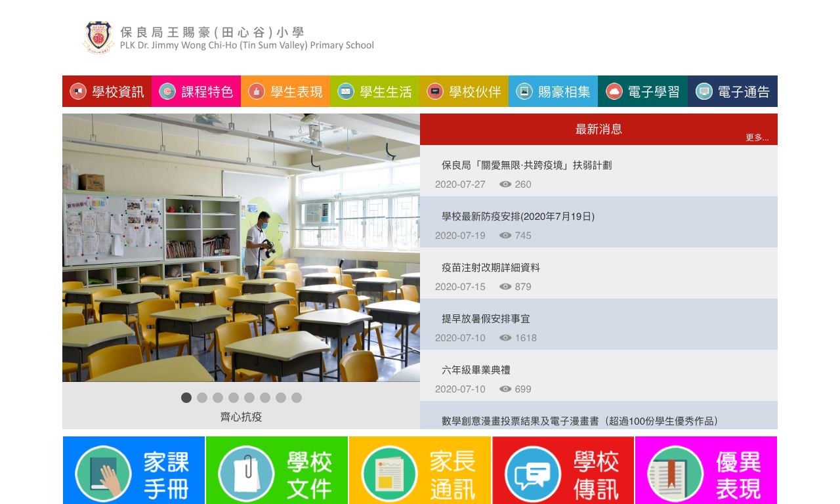
Task: Click the 家課手冊 homework handbook icon
Action: click(133, 470)
